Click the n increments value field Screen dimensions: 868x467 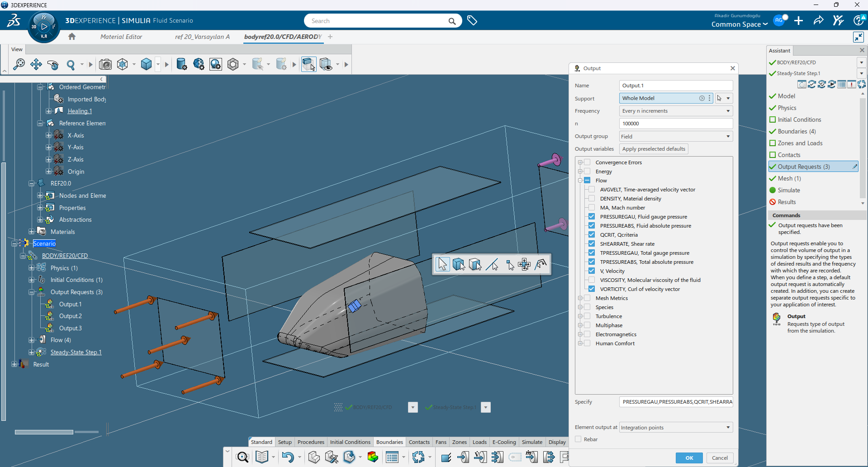click(x=676, y=124)
